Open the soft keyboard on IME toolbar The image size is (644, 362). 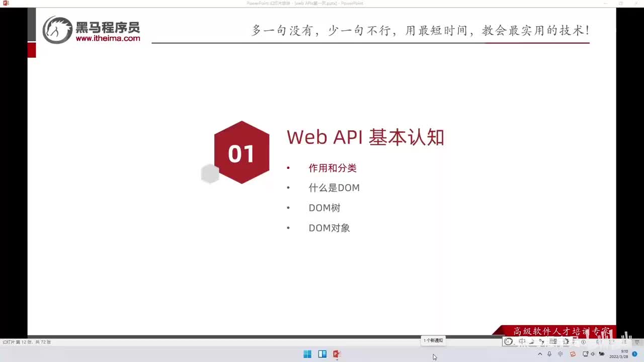click(x=553, y=341)
